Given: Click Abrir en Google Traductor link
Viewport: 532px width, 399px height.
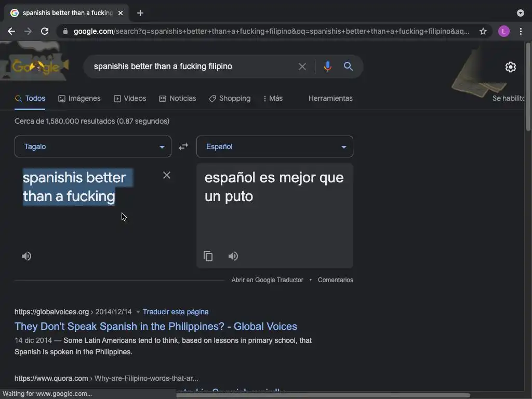Looking at the screenshot, I should coord(268,280).
